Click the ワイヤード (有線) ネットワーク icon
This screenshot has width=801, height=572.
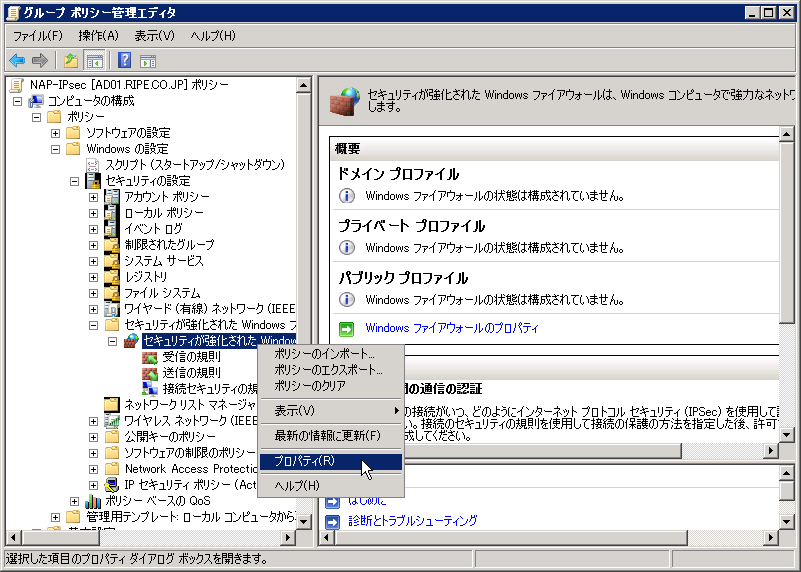pos(112,309)
